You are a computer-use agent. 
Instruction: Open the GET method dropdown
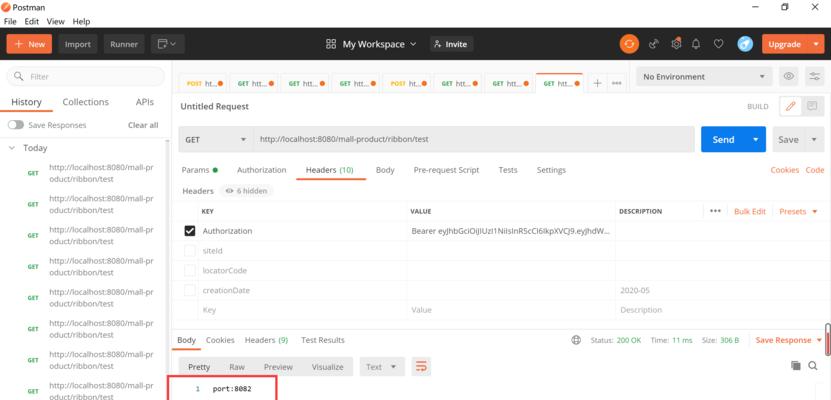click(216, 139)
